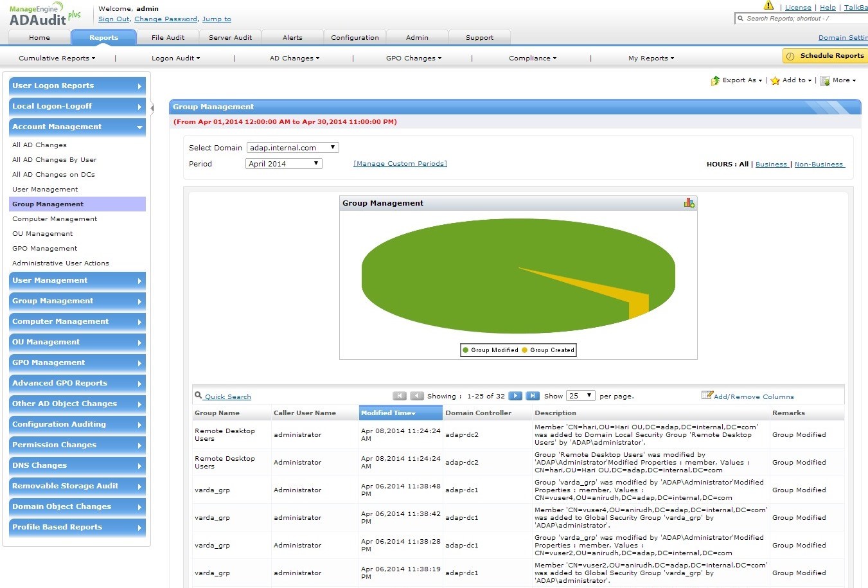868x588 pixels.
Task: Open the More options icon
Action: (x=825, y=80)
